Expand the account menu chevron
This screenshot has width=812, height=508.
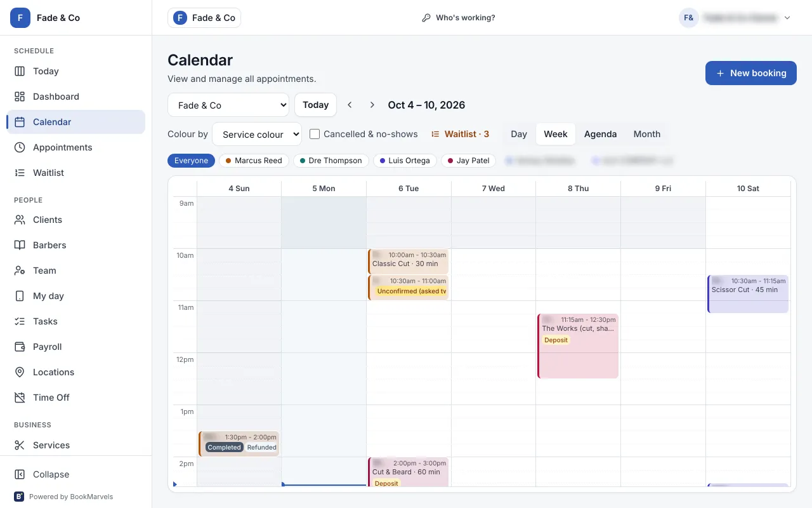tap(787, 18)
